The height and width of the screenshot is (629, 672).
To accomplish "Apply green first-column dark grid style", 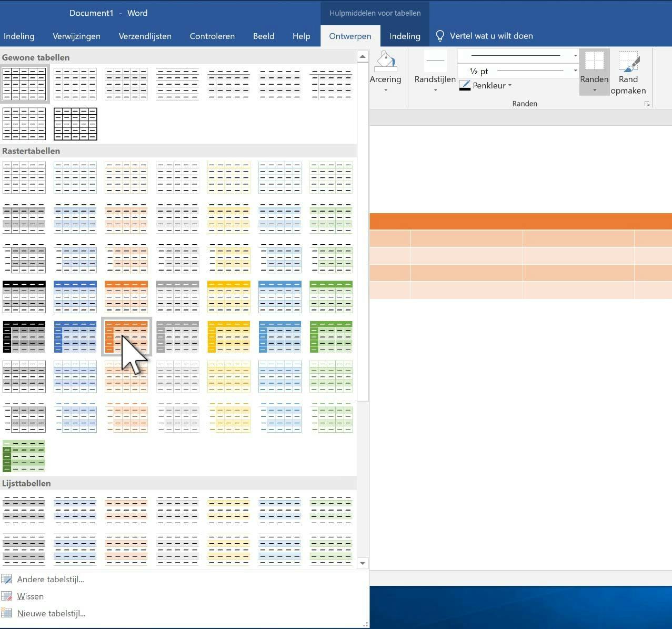I will pyautogui.click(x=331, y=337).
